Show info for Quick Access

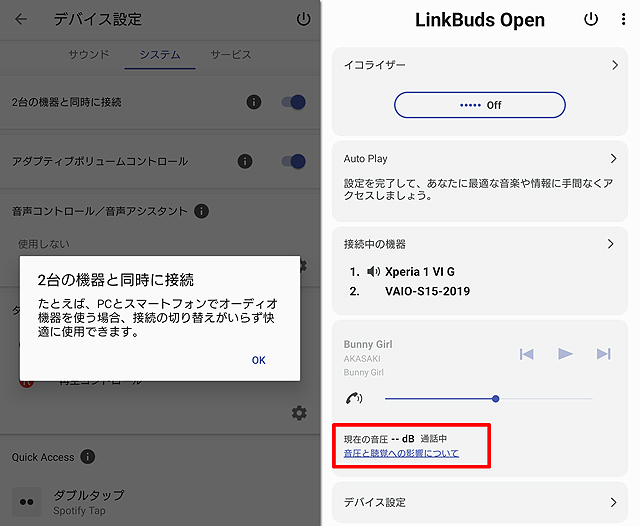click(x=87, y=457)
